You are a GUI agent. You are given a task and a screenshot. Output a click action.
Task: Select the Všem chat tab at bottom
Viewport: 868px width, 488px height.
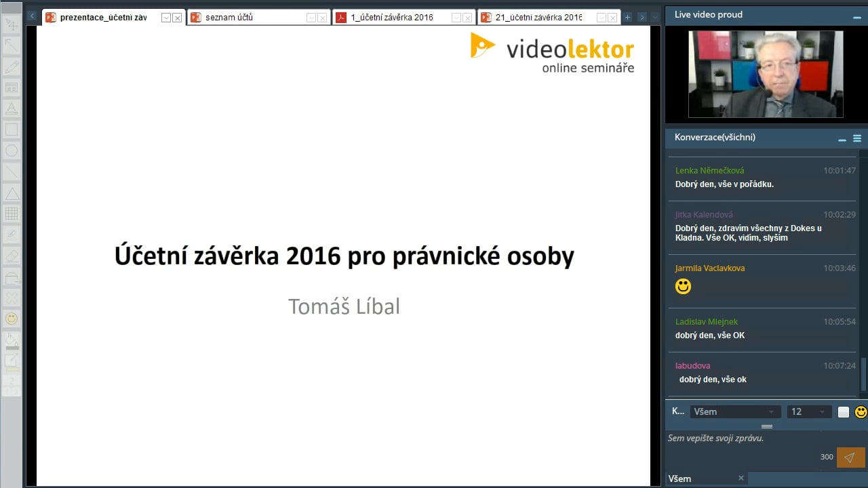point(679,479)
